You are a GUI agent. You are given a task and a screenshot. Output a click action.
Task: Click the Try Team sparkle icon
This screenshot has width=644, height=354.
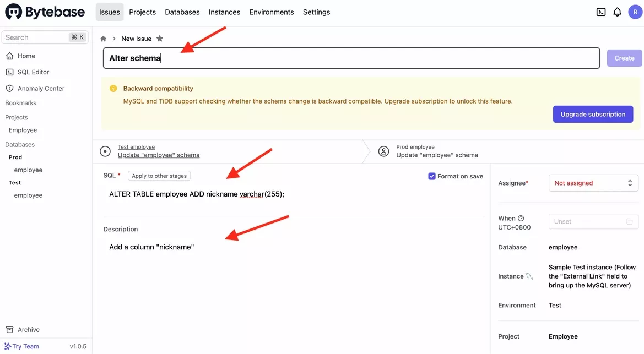(7, 346)
